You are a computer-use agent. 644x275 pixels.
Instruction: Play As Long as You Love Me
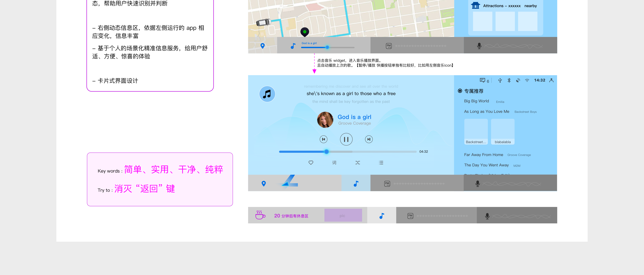[x=500, y=112]
